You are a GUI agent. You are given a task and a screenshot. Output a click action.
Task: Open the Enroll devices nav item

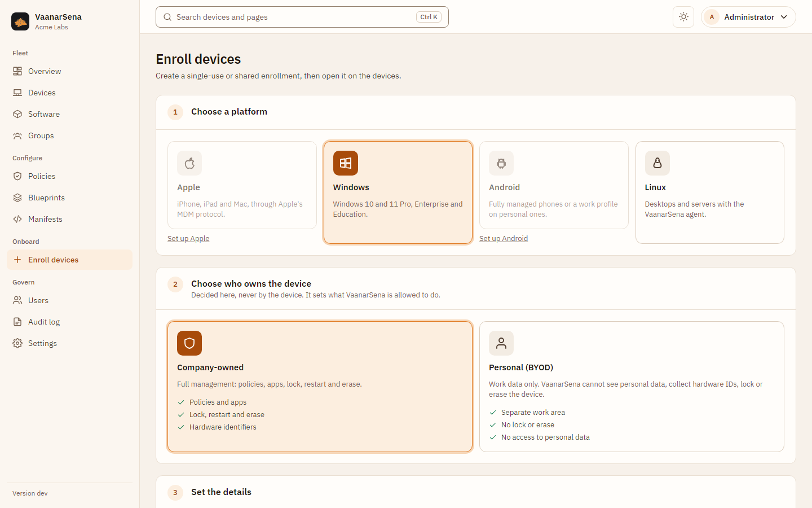click(x=69, y=260)
